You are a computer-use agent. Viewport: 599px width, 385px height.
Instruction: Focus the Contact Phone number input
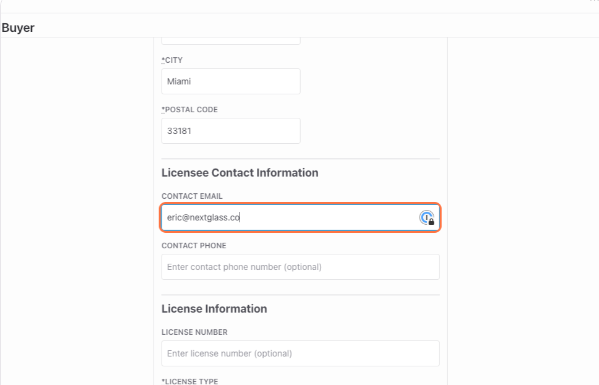(300, 267)
